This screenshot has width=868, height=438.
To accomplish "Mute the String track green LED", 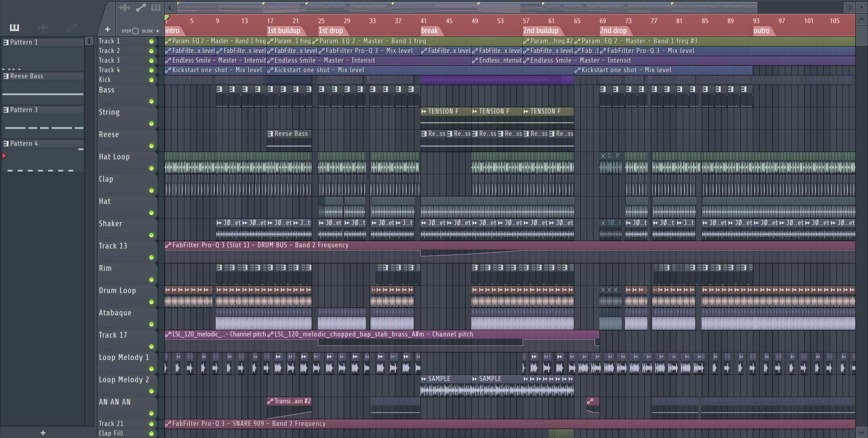I will click(152, 124).
